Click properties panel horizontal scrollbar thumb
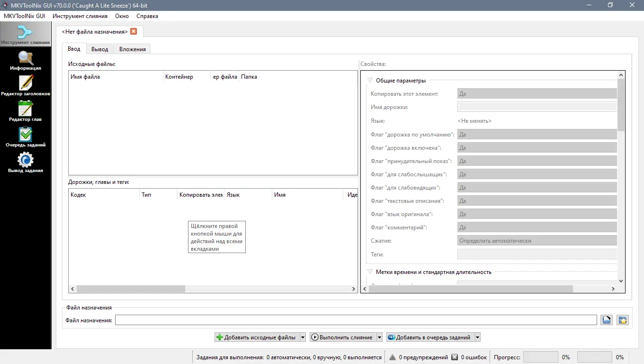This screenshot has height=364, width=644. [471, 289]
